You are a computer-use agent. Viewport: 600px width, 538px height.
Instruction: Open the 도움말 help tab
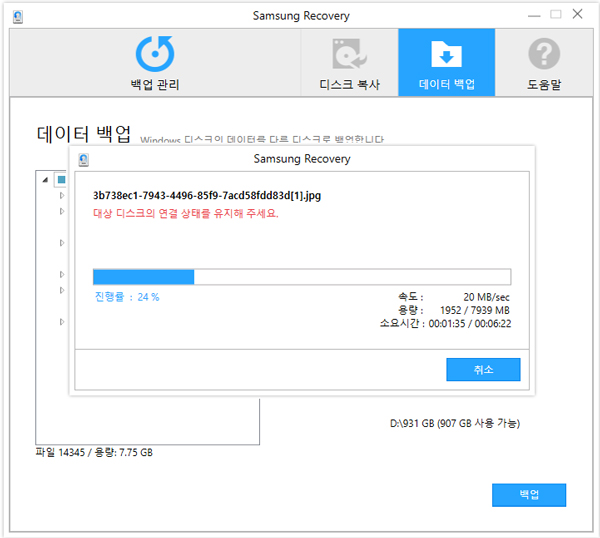544,62
